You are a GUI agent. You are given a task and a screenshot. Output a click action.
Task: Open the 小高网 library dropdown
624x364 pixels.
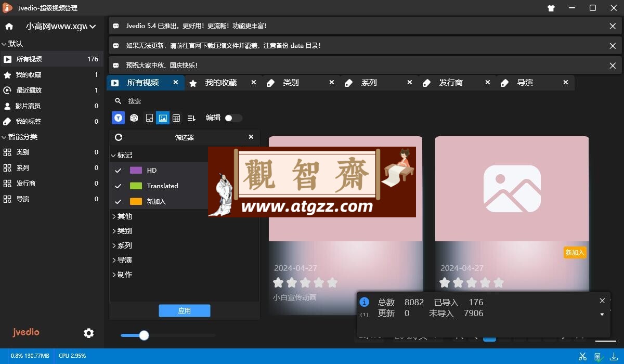(61, 27)
